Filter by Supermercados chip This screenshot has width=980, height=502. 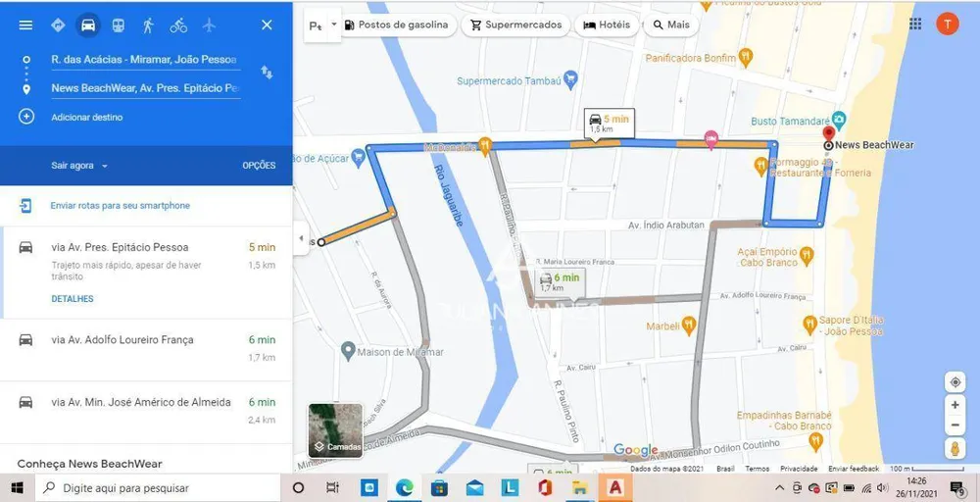[x=515, y=25]
